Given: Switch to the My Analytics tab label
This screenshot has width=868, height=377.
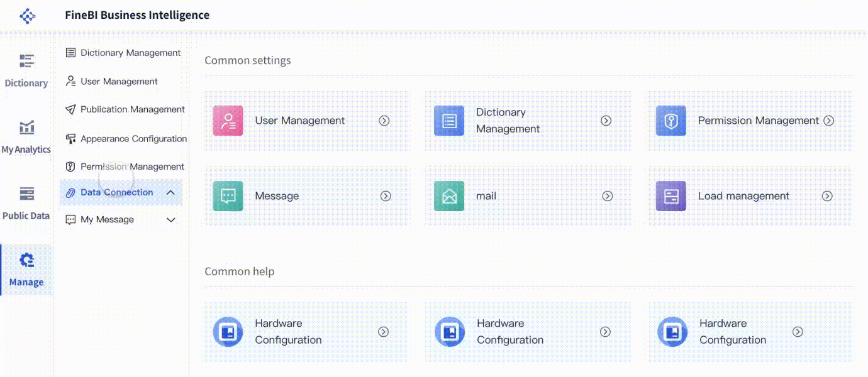Looking at the screenshot, I should click(26, 150).
